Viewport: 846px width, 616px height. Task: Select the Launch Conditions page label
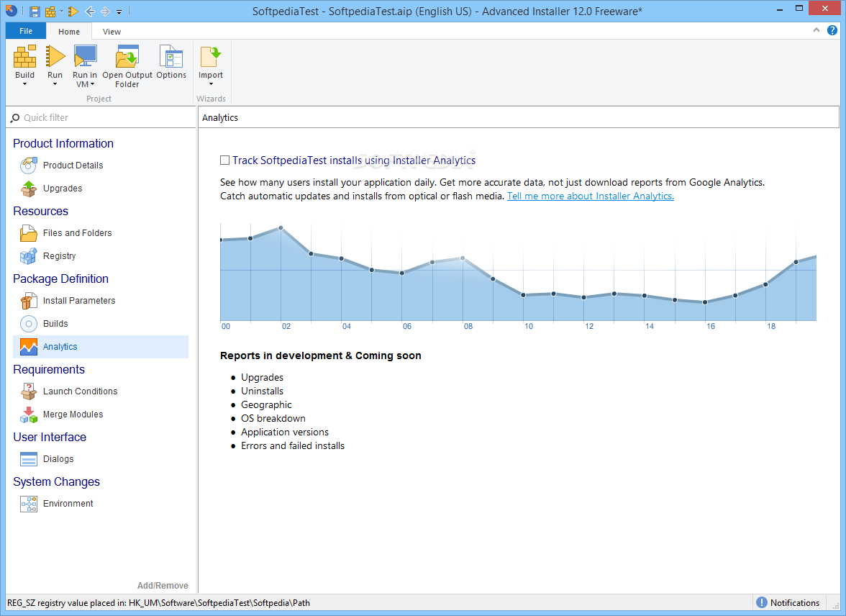pyautogui.click(x=81, y=391)
